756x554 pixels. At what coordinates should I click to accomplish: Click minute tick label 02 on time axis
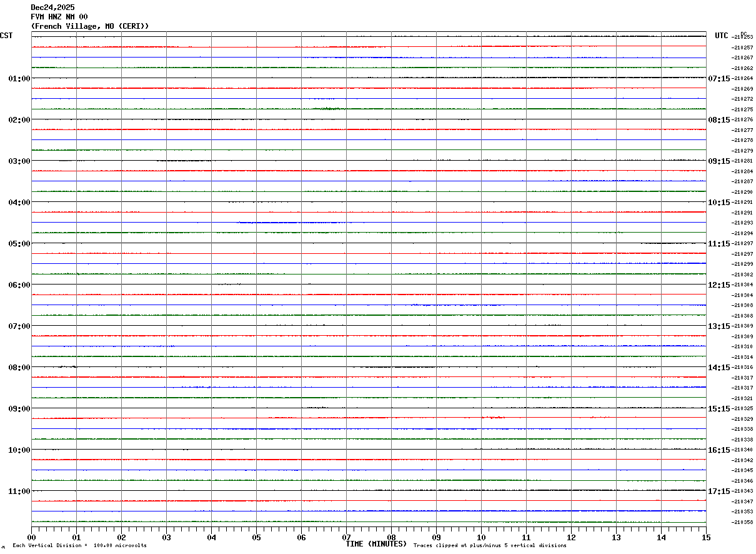tap(121, 537)
